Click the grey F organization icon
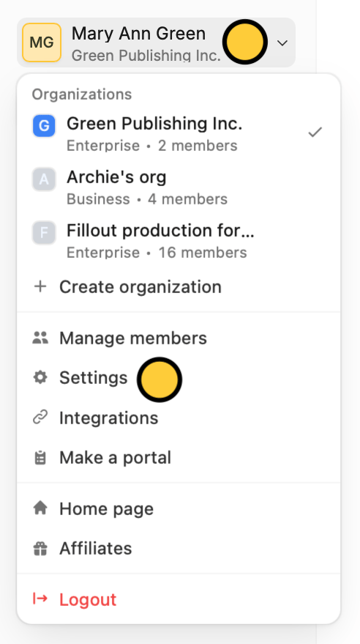This screenshot has width=360, height=644. 44,233
